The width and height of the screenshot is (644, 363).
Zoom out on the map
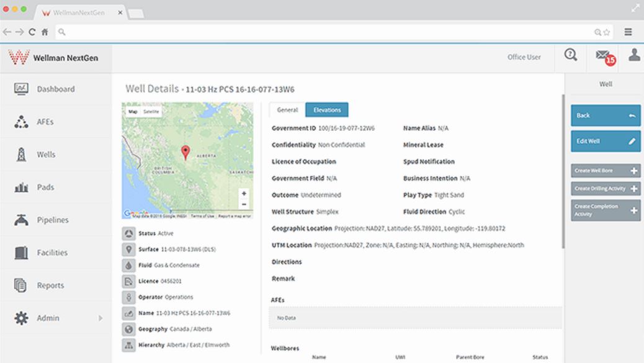pyautogui.click(x=244, y=204)
